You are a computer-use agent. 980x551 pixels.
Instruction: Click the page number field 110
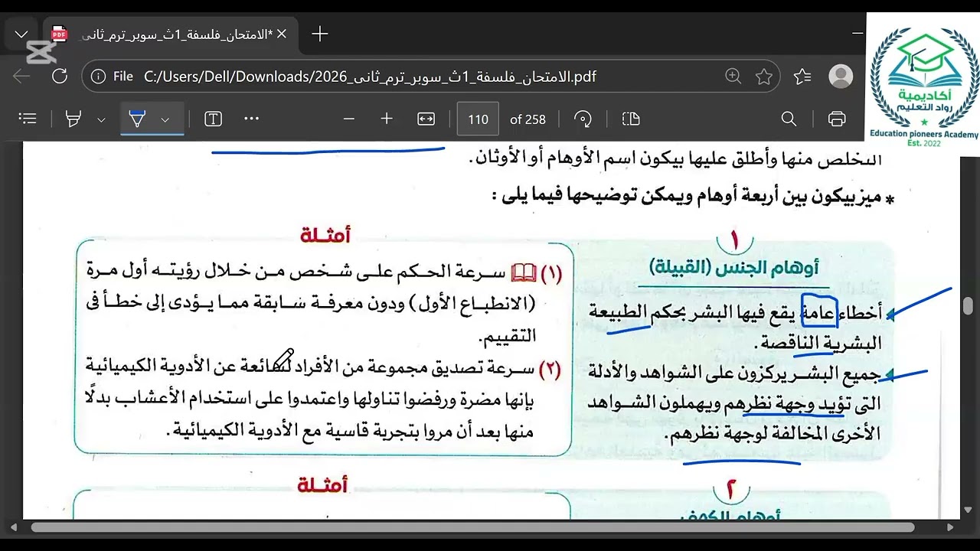[x=478, y=119]
